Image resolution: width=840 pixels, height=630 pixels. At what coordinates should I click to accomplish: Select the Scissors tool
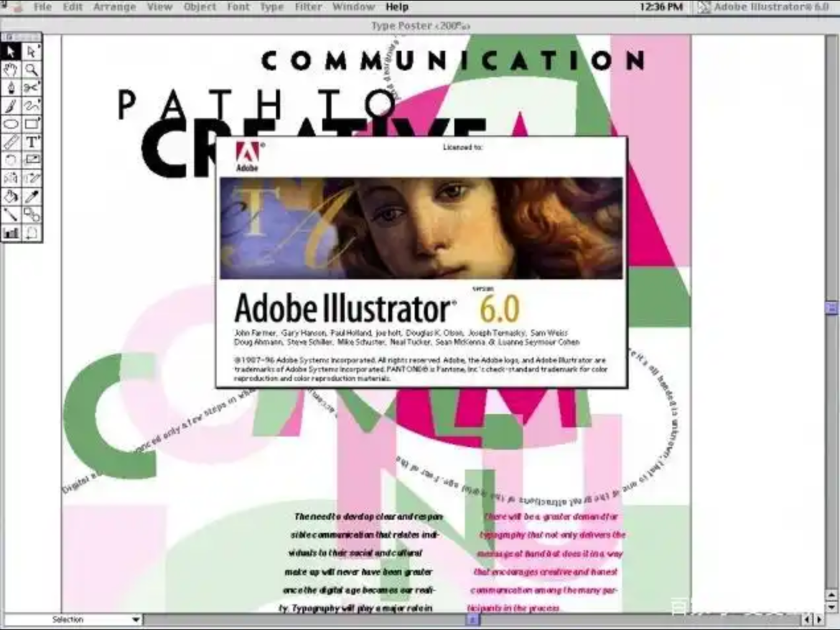pyautogui.click(x=32, y=88)
